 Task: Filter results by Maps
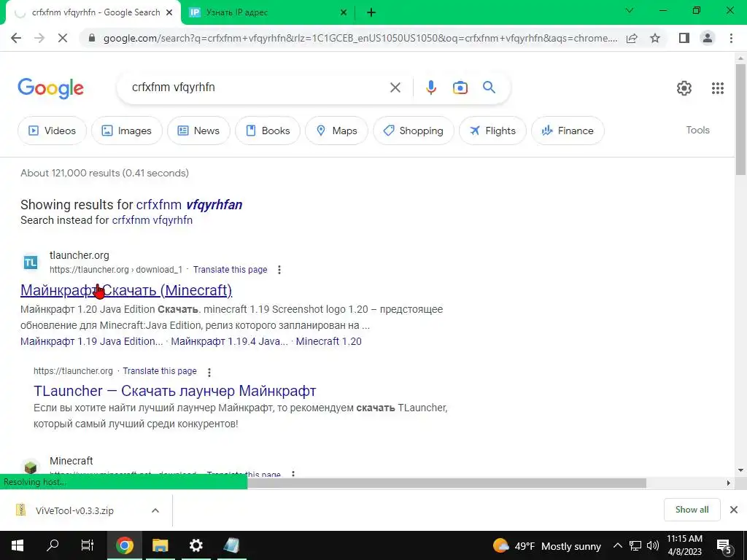336,131
